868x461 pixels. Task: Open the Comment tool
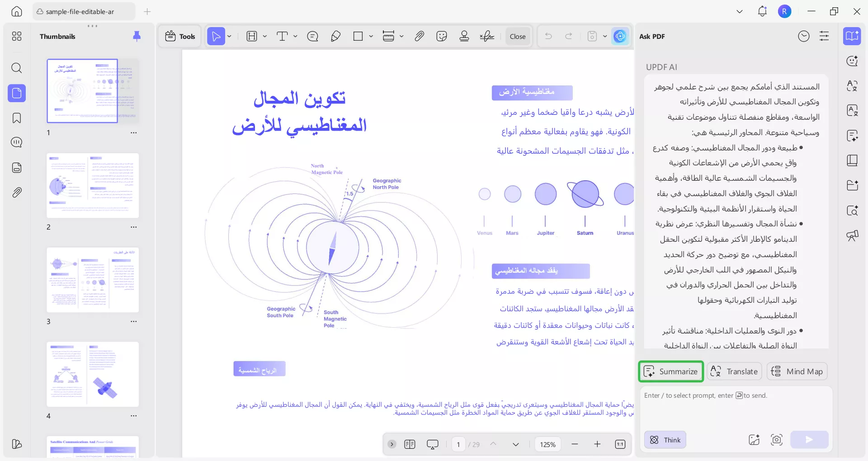312,36
